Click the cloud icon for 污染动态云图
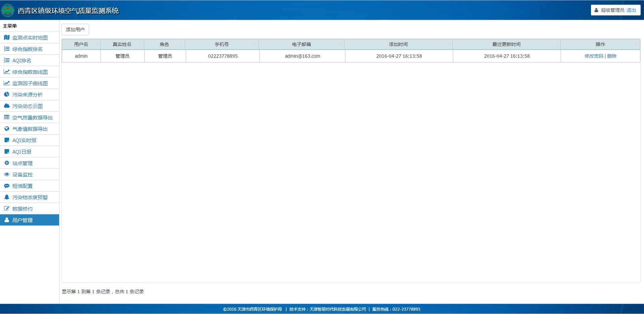This screenshot has width=644, height=314. click(7, 106)
